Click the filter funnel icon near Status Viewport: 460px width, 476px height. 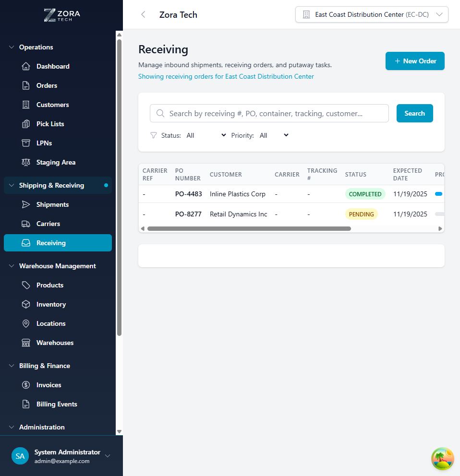(153, 135)
